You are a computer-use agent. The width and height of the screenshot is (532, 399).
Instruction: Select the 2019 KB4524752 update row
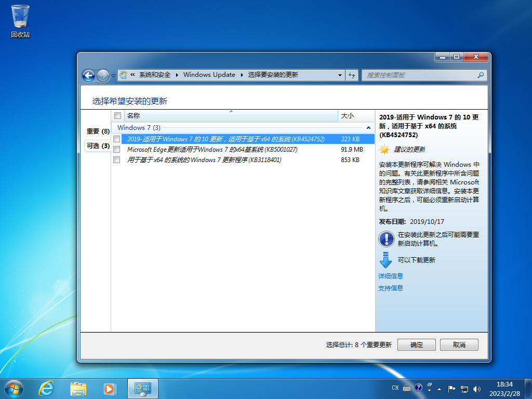243,139
